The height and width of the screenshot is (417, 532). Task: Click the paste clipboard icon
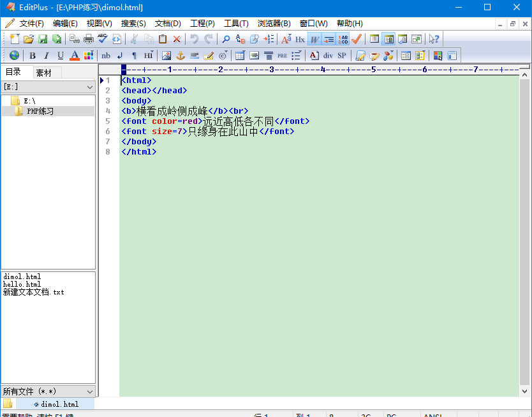click(163, 39)
